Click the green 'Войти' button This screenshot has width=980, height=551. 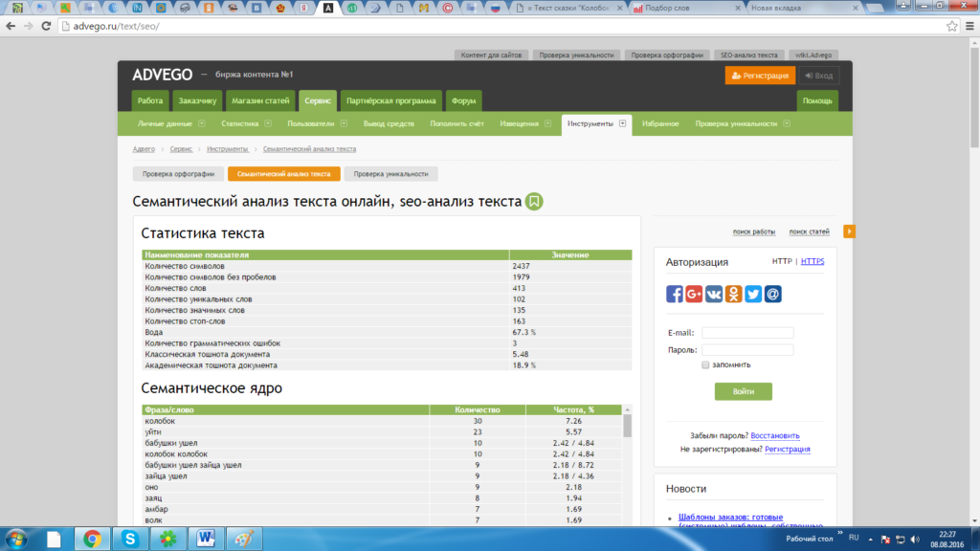743,391
